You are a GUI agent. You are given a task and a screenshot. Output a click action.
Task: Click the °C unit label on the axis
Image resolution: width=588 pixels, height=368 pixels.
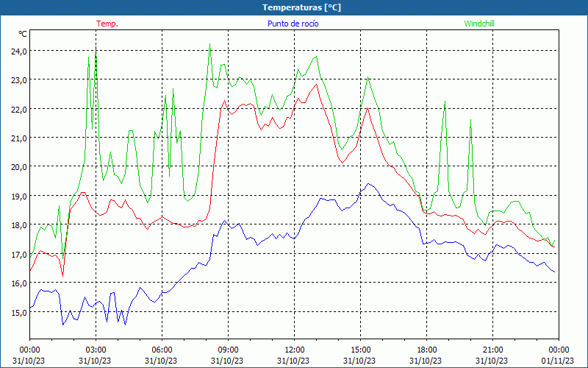(23, 34)
